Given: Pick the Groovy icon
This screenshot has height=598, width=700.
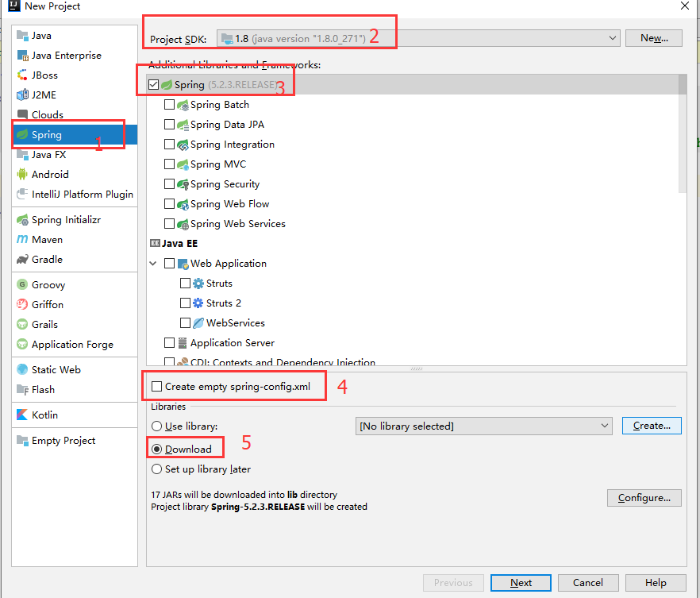Looking at the screenshot, I should (x=22, y=284).
